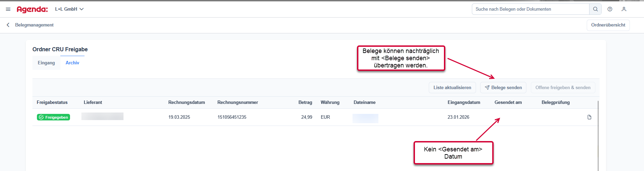Click Offene freigeben & senden button

(x=563, y=88)
